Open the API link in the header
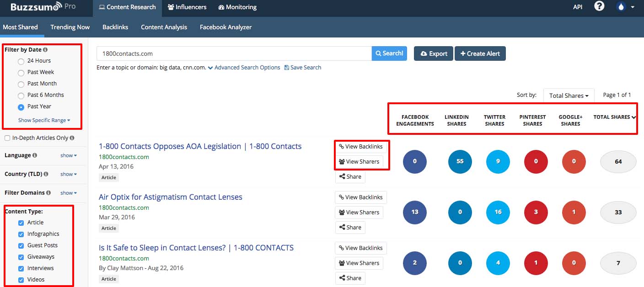This screenshot has height=287, width=644. [578, 7]
